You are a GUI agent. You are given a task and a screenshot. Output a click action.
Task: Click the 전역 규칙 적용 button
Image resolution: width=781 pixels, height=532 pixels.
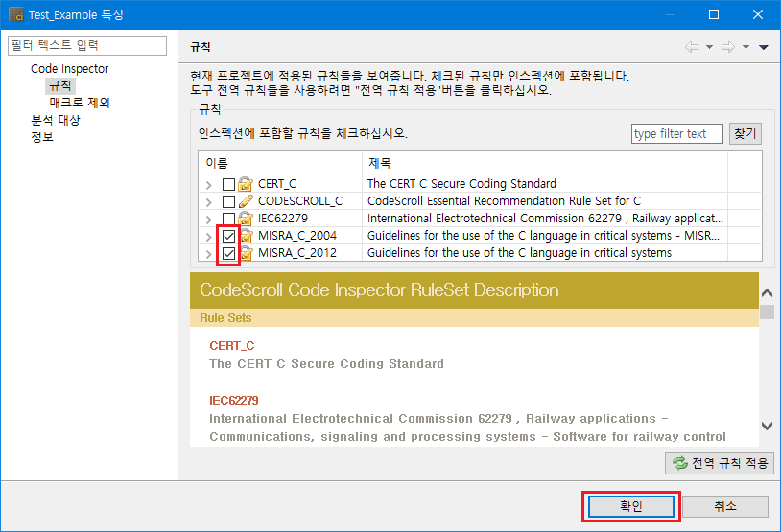pyautogui.click(x=720, y=463)
